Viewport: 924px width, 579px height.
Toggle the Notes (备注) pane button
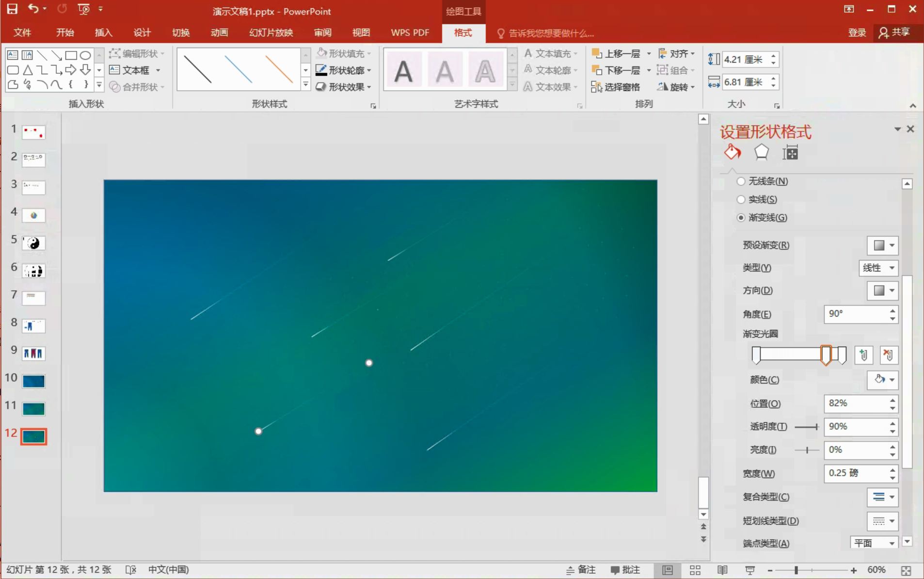click(581, 570)
